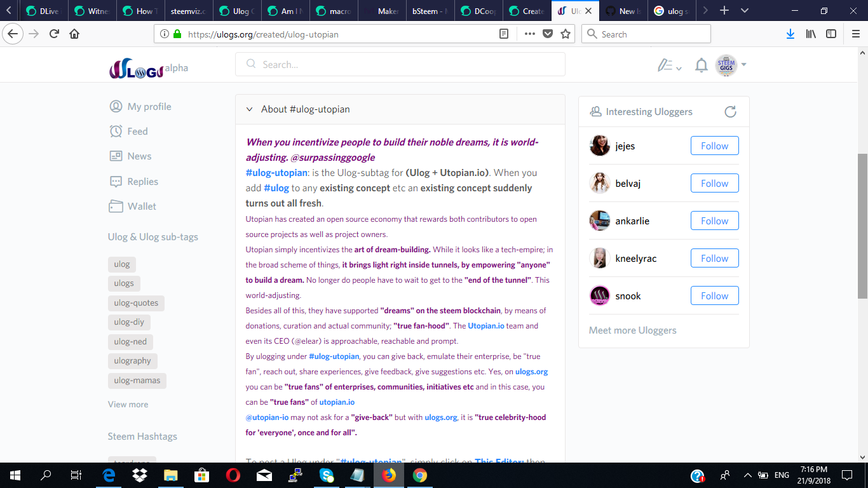The height and width of the screenshot is (488, 868).
Task: Open the write post pencil icon
Action: [665, 65]
